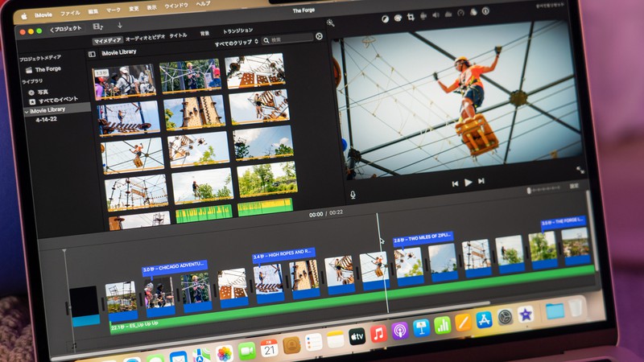Switch to the トランジション tab
This screenshot has width=644, height=362.
[x=237, y=31]
